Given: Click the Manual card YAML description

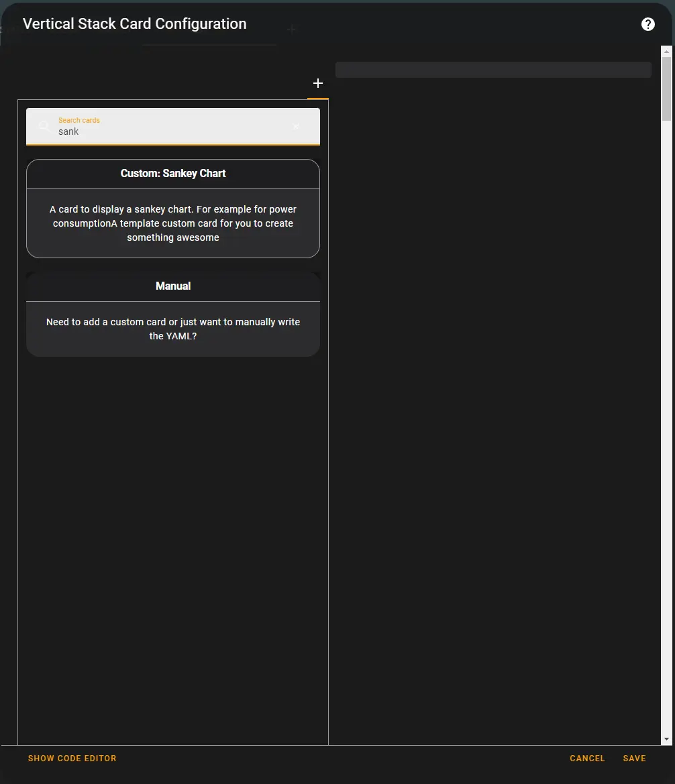Looking at the screenshot, I should 173,329.
